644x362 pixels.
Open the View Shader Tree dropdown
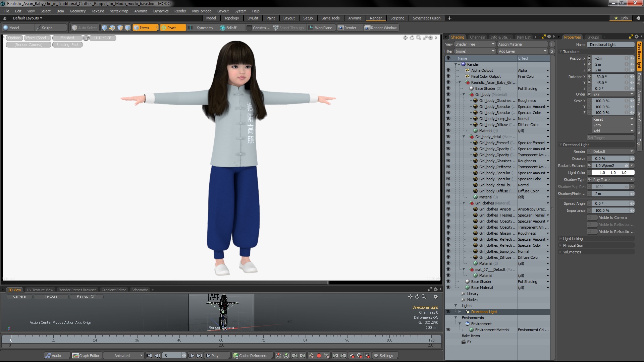coord(475,44)
